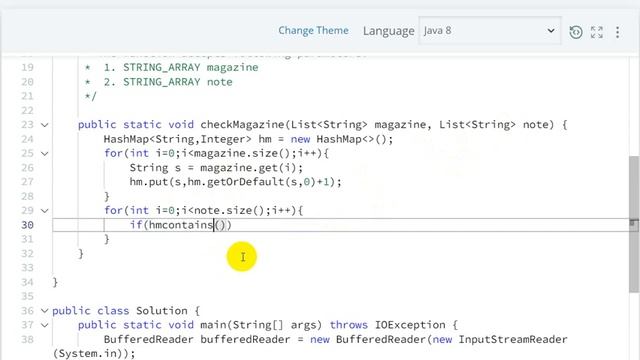This screenshot has width=640, height=360.
Task: Click 'STRING_ARRAY magazine' comment text
Action: tap(191, 67)
